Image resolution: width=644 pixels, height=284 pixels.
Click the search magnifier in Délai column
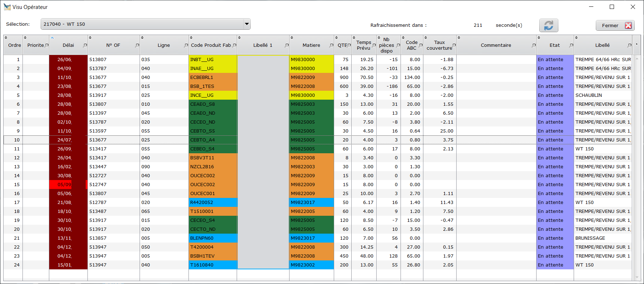pos(85,45)
